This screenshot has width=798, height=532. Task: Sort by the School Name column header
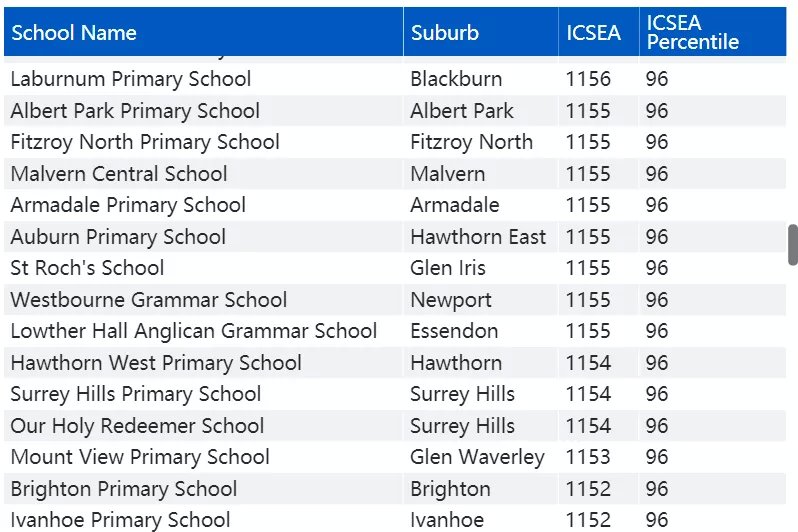[x=203, y=32]
